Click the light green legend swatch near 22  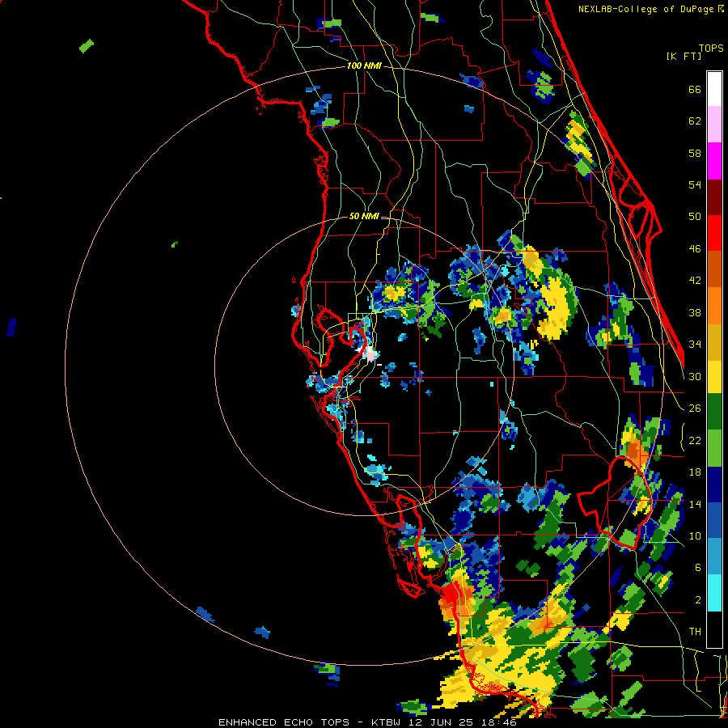(x=714, y=448)
